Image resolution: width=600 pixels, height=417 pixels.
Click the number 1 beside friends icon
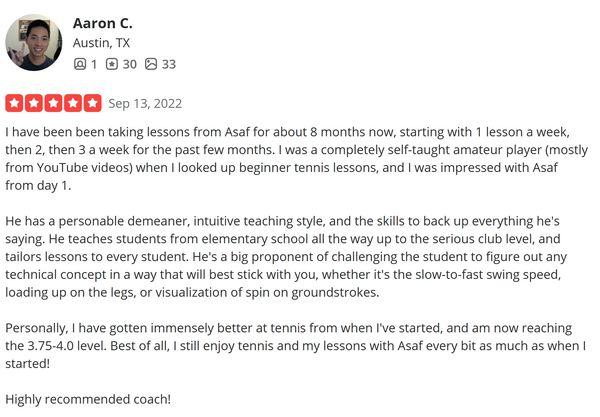[x=94, y=64]
